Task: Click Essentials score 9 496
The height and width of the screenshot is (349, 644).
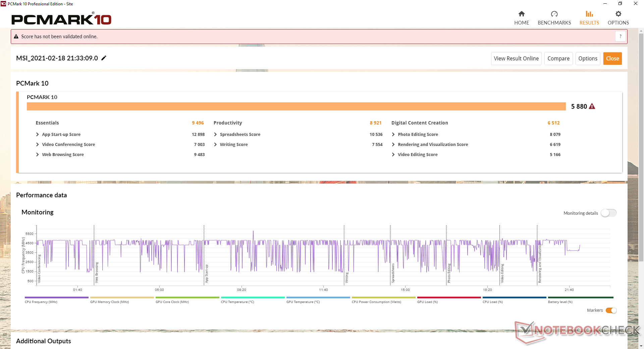Action: 198,123
